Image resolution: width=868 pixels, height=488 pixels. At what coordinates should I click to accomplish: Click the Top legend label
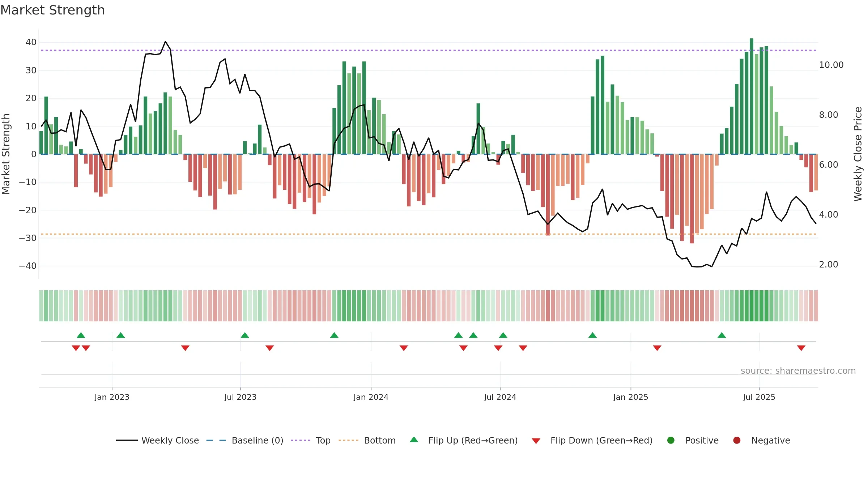(x=323, y=440)
